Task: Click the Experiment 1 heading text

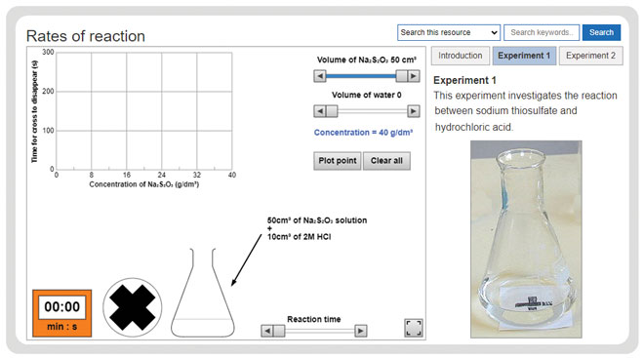Action: pyautogui.click(x=464, y=80)
